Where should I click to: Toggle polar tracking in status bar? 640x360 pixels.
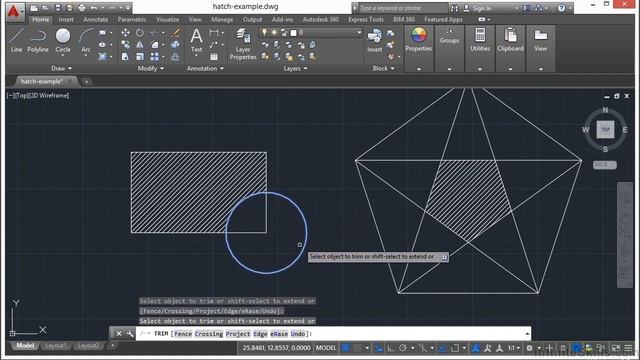(x=403, y=348)
